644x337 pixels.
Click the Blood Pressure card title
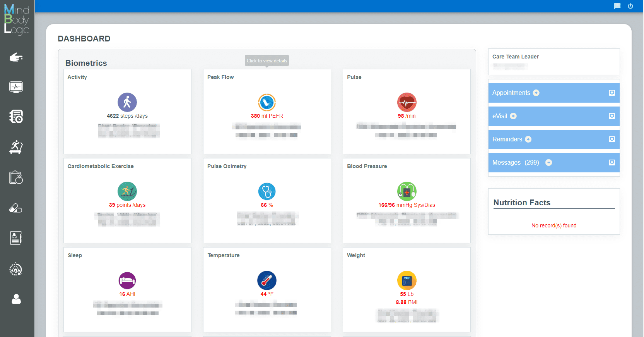pyautogui.click(x=367, y=166)
